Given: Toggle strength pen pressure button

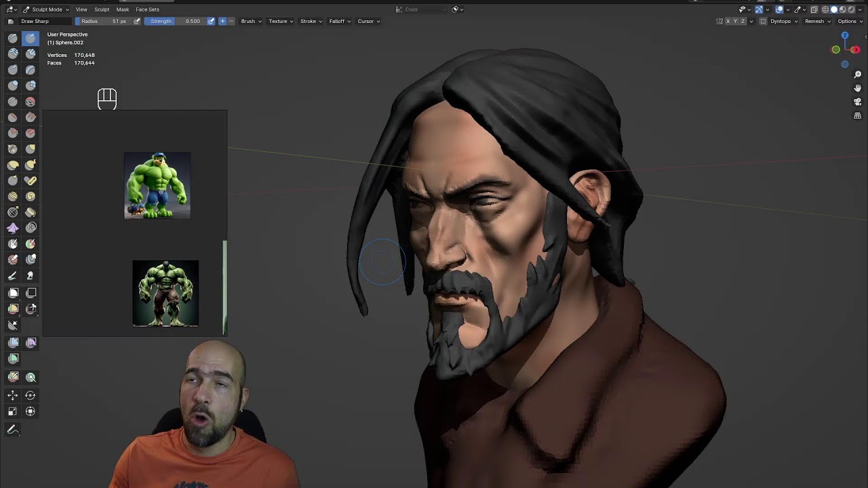Looking at the screenshot, I should click(211, 21).
